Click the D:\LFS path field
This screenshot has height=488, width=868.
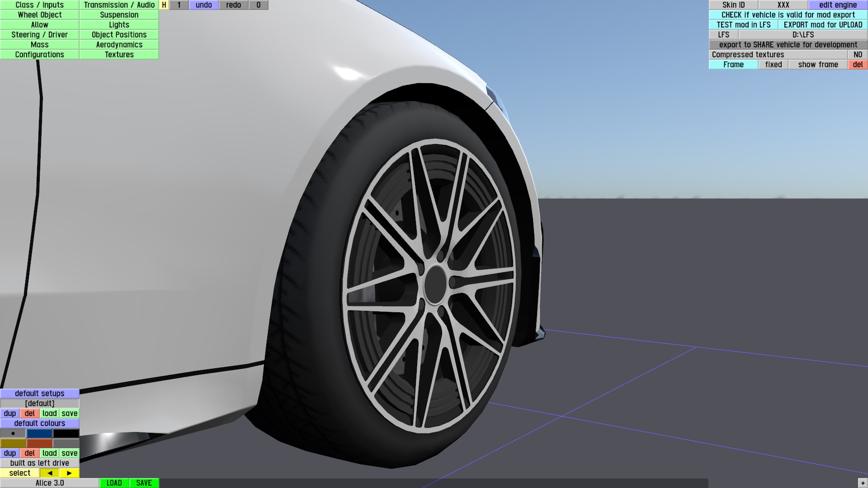coord(803,35)
